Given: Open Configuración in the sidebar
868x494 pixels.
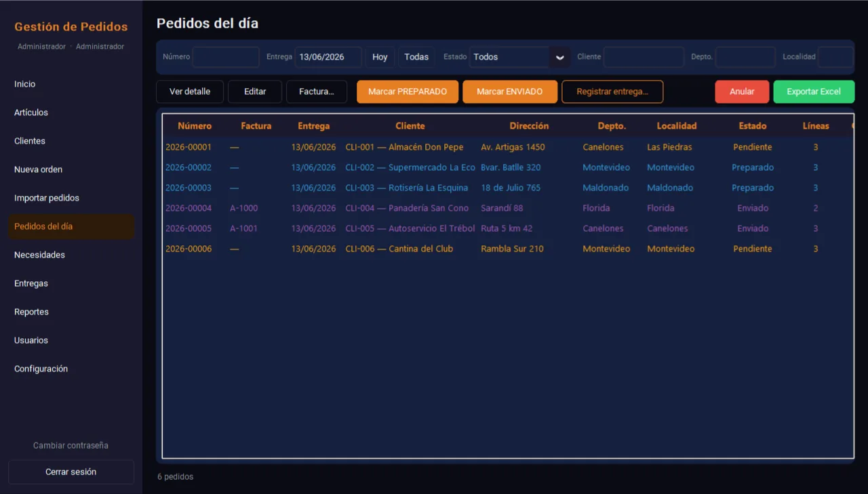Looking at the screenshot, I should click(x=71, y=369).
